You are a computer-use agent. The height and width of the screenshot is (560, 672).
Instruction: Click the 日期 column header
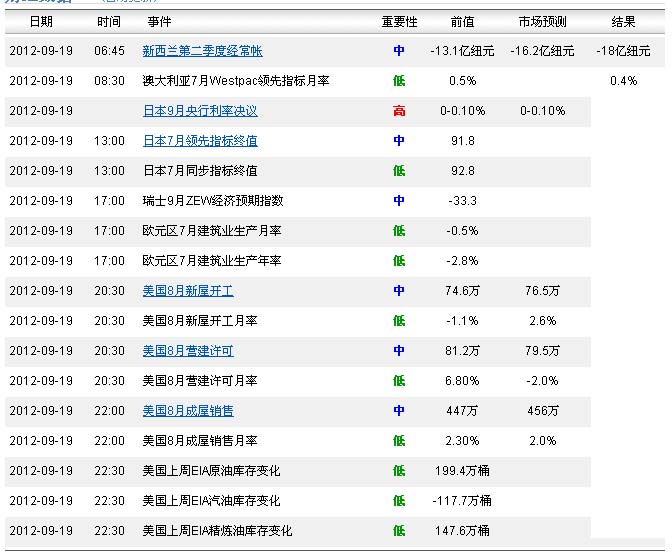tap(41, 21)
